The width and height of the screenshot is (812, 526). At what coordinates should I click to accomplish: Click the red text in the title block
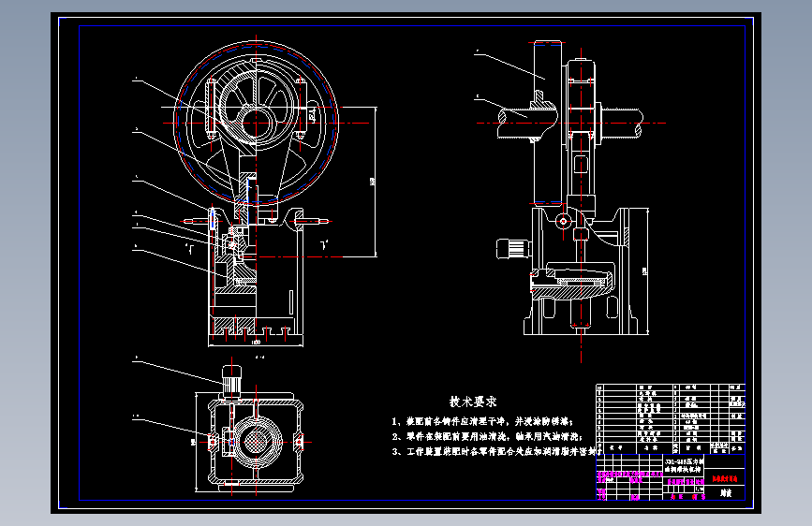(724, 479)
